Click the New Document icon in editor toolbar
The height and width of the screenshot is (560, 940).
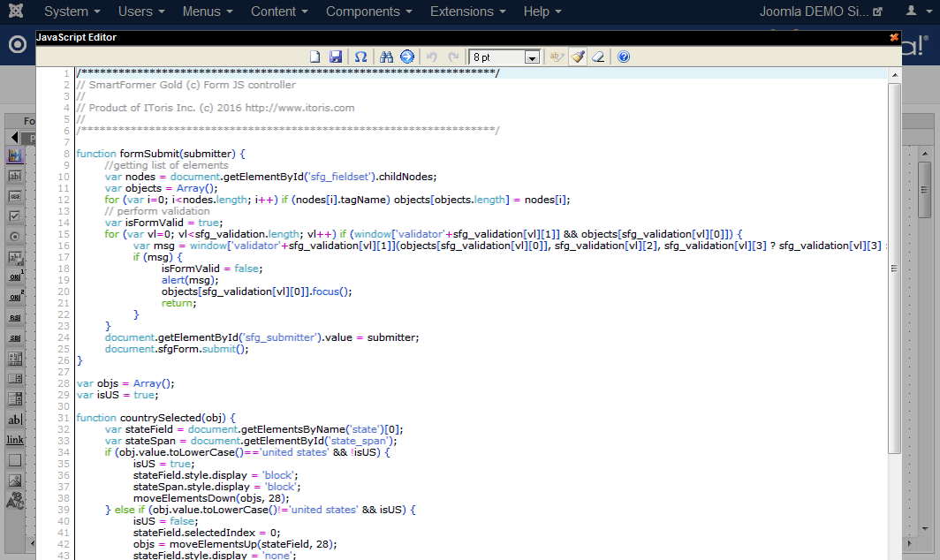[x=315, y=57]
